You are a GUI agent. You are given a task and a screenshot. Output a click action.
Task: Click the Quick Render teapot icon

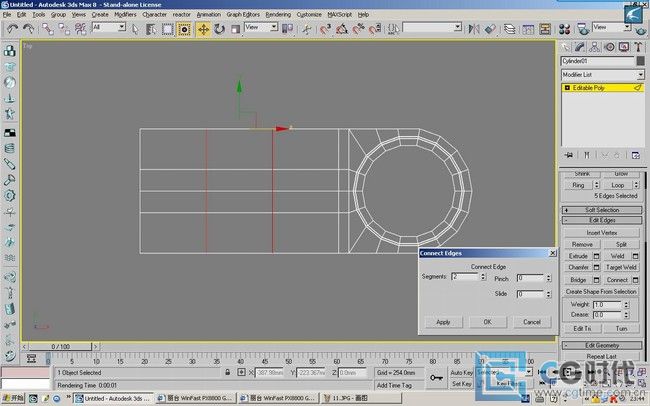(641, 30)
